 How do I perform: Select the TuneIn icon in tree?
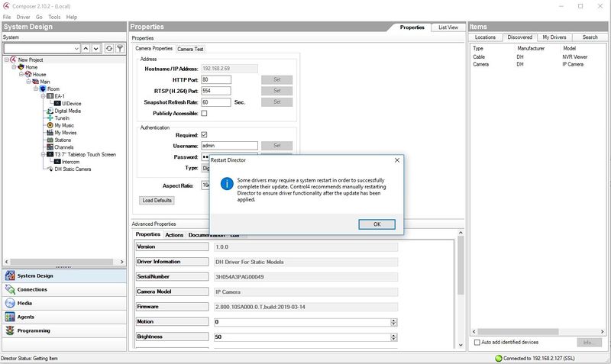pyautogui.click(x=50, y=118)
